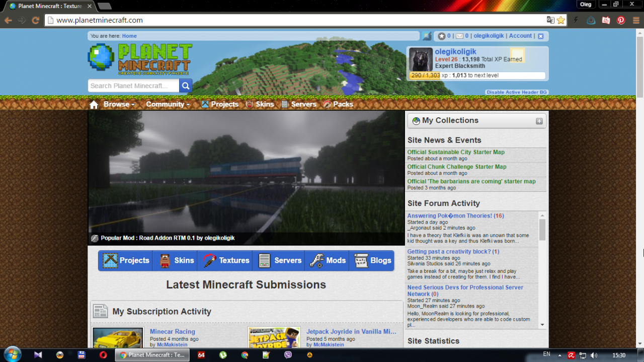
Task: Click the globe icon beside My Collections
Action: pyautogui.click(x=416, y=121)
